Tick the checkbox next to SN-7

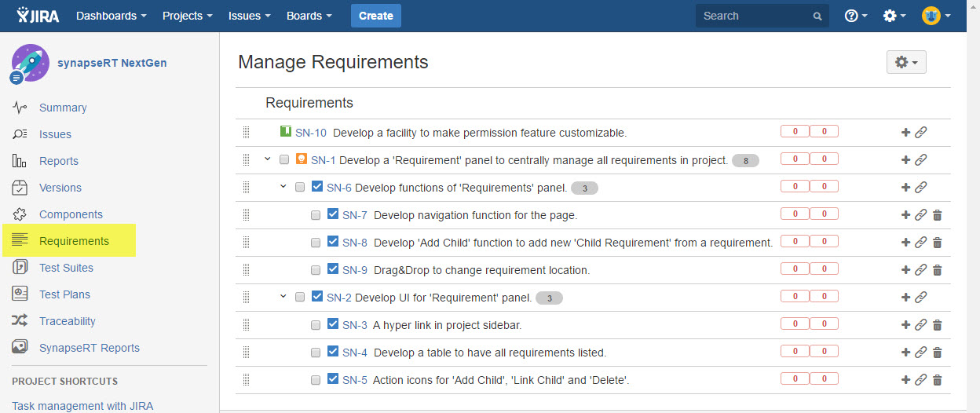pyautogui.click(x=316, y=215)
